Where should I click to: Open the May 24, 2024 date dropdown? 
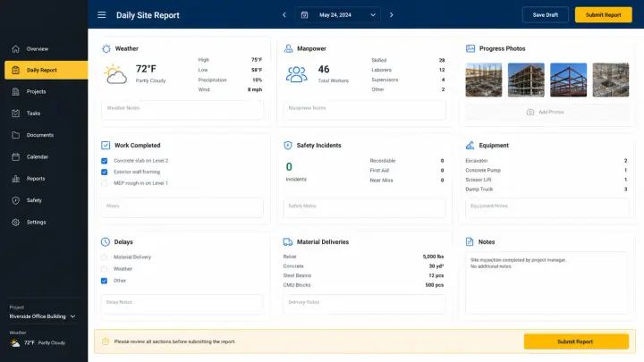point(337,15)
